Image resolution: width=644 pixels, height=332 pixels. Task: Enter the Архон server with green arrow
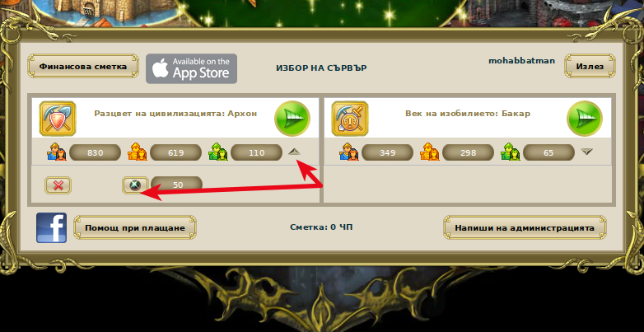tap(292, 119)
